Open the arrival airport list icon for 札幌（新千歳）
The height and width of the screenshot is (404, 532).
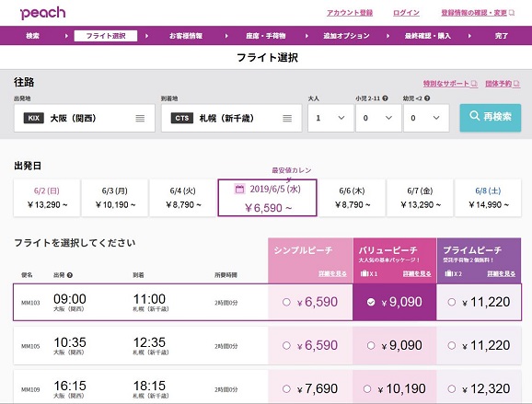click(287, 118)
